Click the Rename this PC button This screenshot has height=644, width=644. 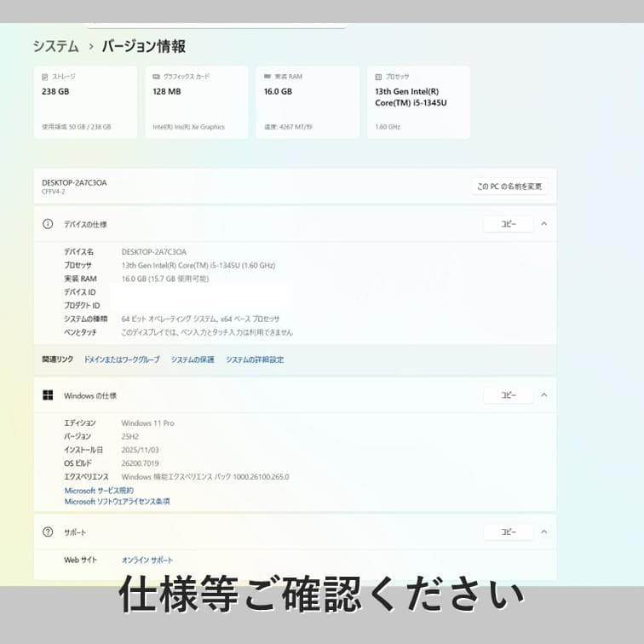point(509,187)
